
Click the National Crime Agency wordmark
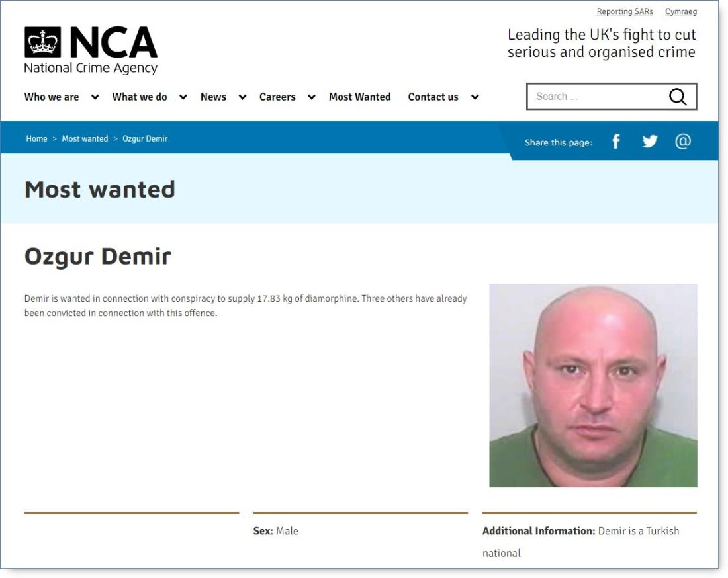[x=91, y=68]
